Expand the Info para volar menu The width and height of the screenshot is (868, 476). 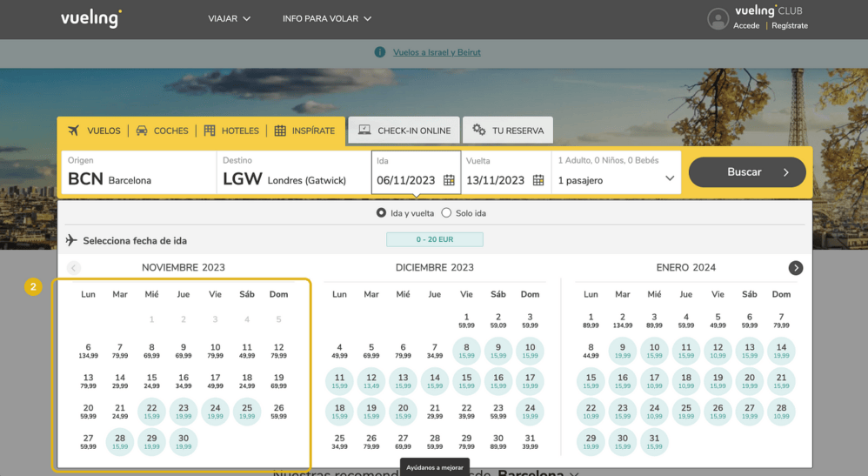tap(327, 19)
